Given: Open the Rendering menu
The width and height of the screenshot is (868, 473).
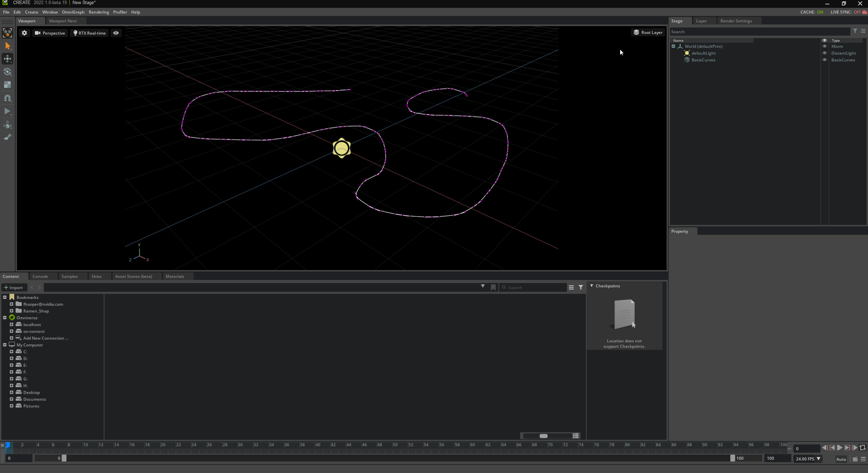Looking at the screenshot, I should pyautogui.click(x=99, y=12).
